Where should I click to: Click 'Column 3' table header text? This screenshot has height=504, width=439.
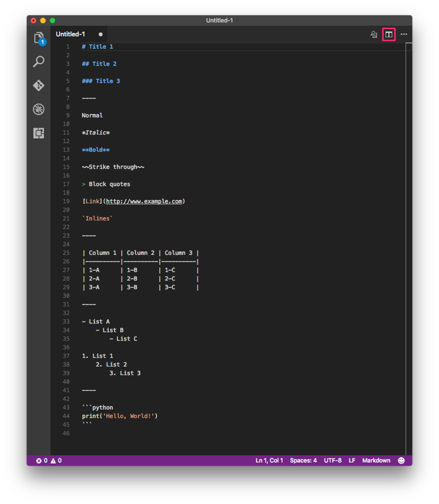pyautogui.click(x=178, y=253)
